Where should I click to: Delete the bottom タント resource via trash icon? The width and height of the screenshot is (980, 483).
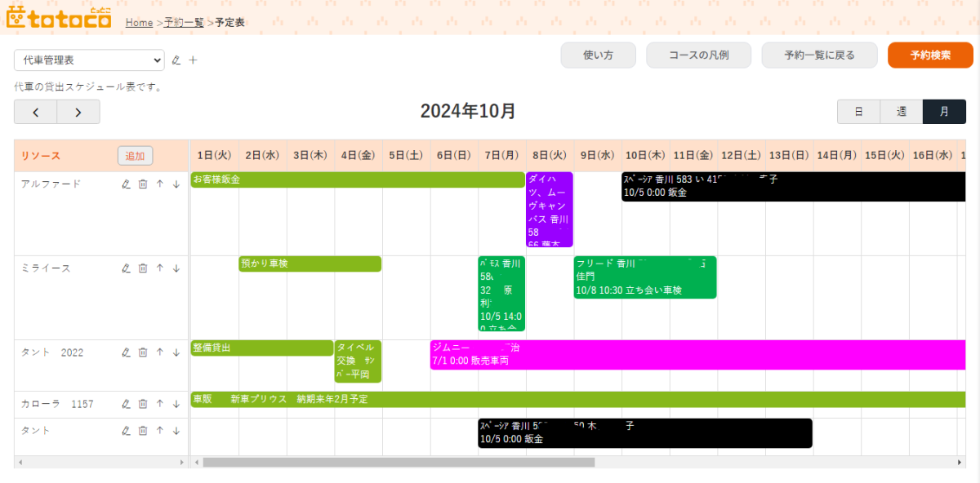[143, 431]
